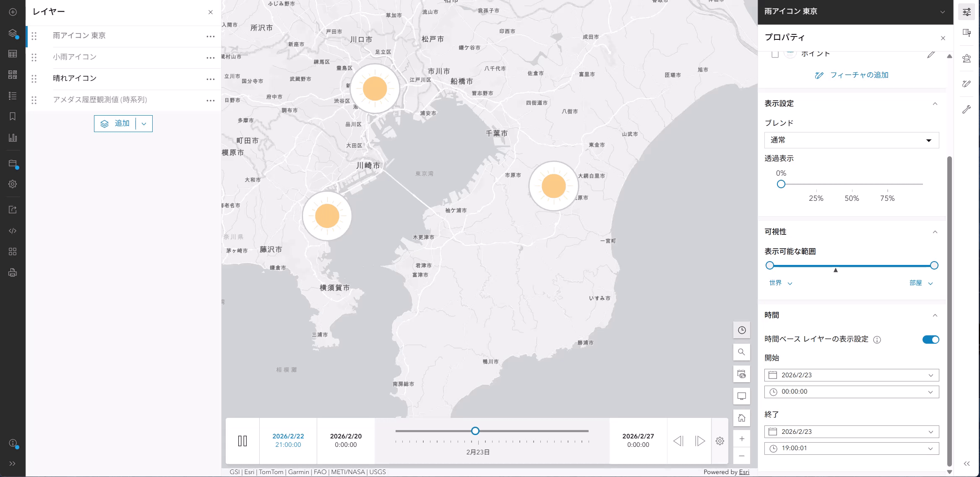This screenshot has height=477, width=980.
Task: Open the time slider clock tool
Action: tap(741, 330)
